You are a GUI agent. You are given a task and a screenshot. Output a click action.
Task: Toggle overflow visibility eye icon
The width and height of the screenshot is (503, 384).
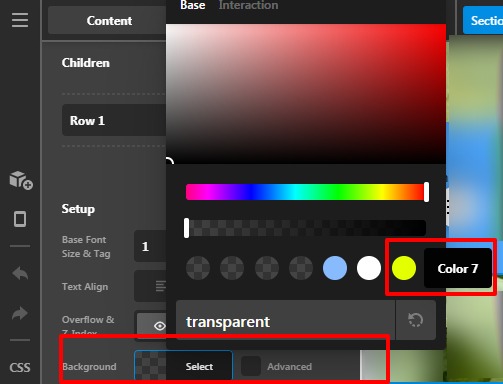(x=159, y=326)
